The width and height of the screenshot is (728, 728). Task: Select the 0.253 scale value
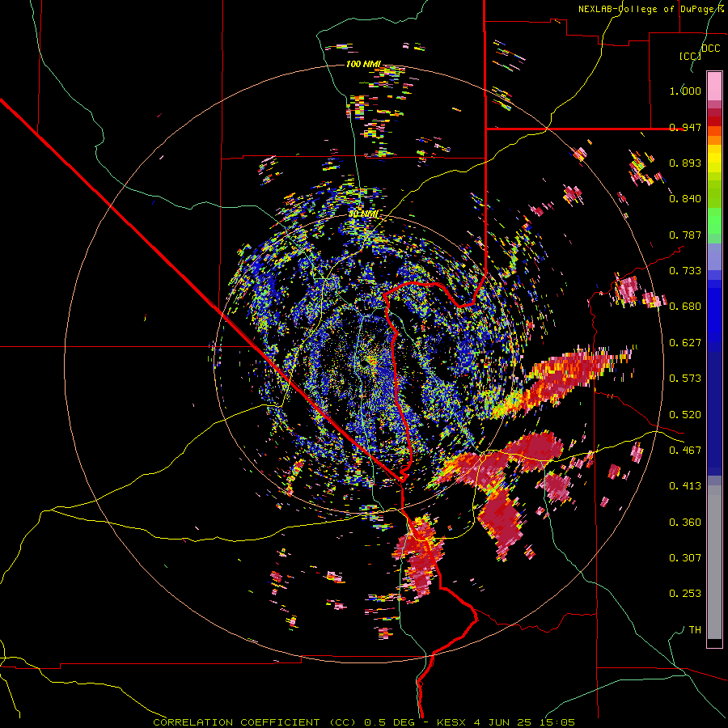click(685, 594)
